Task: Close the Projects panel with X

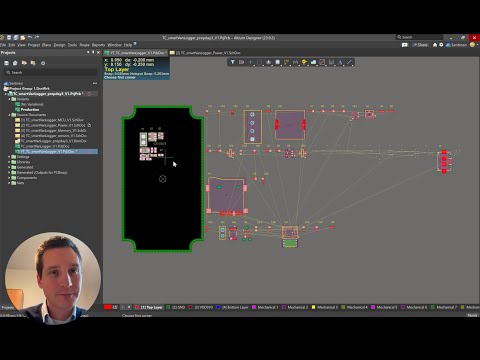Action: [98, 52]
